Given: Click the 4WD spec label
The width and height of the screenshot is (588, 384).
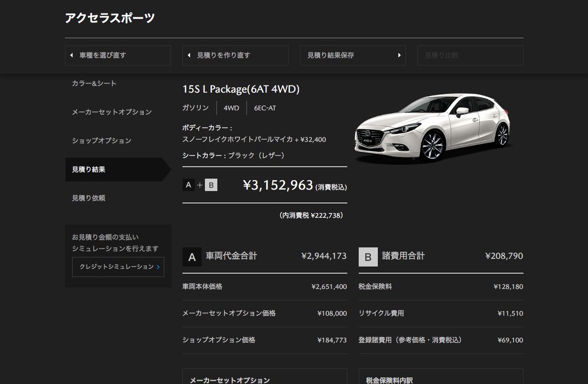Looking at the screenshot, I should tap(231, 108).
